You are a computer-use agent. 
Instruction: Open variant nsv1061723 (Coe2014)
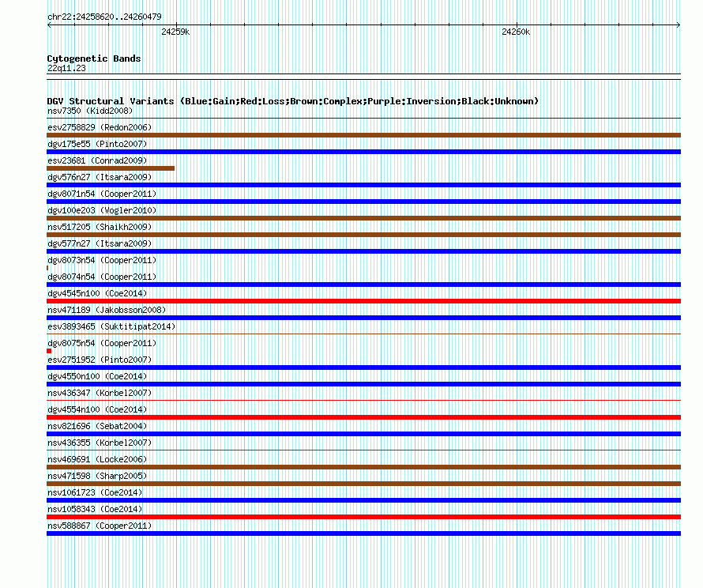coord(95,492)
